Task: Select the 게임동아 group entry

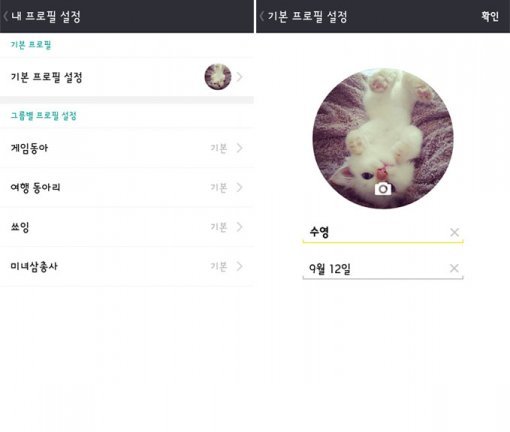Action: pos(127,148)
